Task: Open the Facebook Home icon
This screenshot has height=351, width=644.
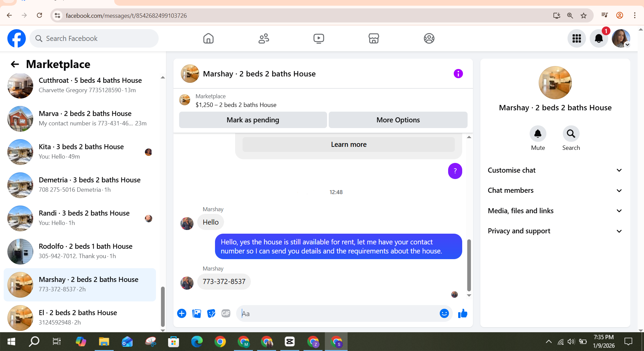Action: point(208,39)
